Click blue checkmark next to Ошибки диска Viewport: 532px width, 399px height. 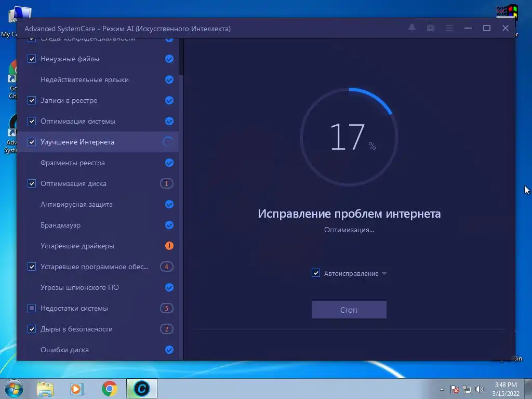pos(169,350)
